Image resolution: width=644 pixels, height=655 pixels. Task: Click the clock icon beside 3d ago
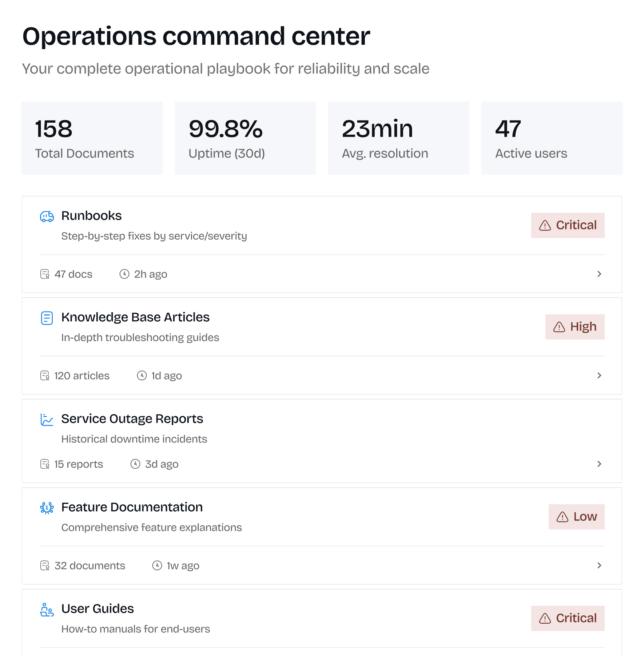click(135, 464)
